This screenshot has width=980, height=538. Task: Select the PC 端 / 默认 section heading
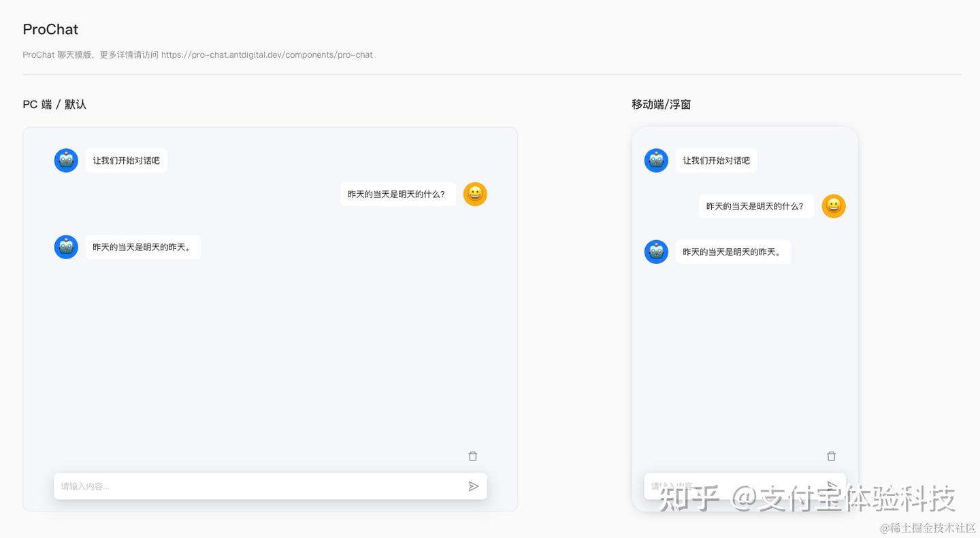coord(54,104)
